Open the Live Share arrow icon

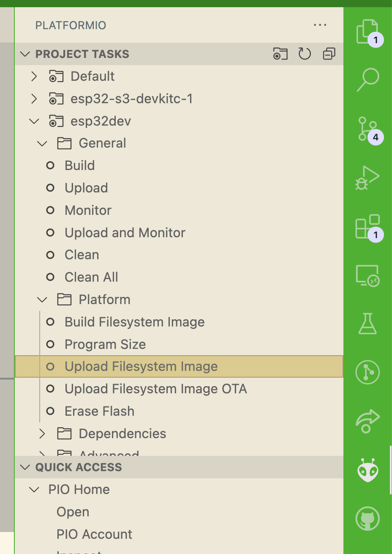point(367,421)
